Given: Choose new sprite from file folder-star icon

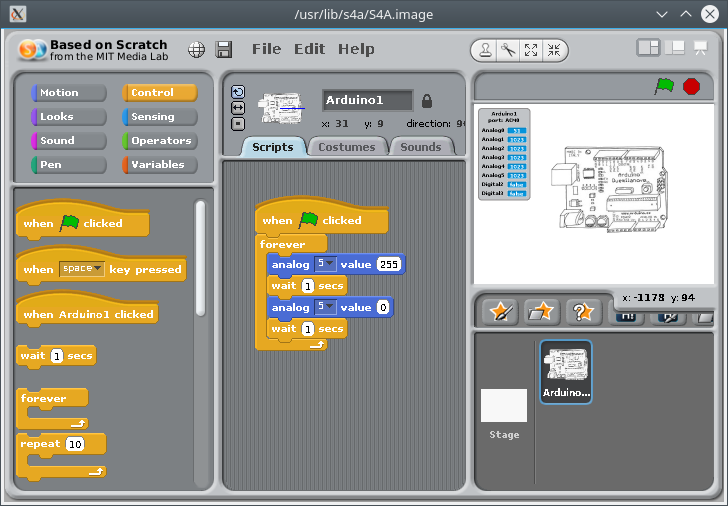Looking at the screenshot, I should 541,311.
